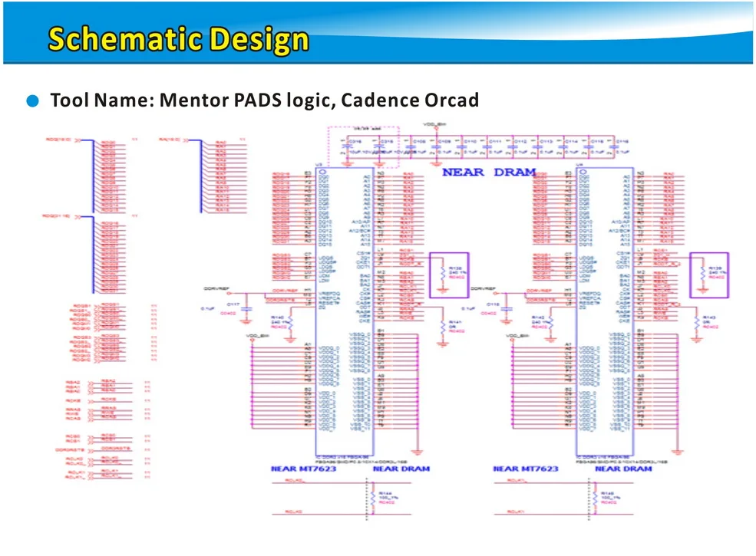Select the C111 decoupling capacitor
This screenshot has height=556, width=756.
click(x=487, y=146)
